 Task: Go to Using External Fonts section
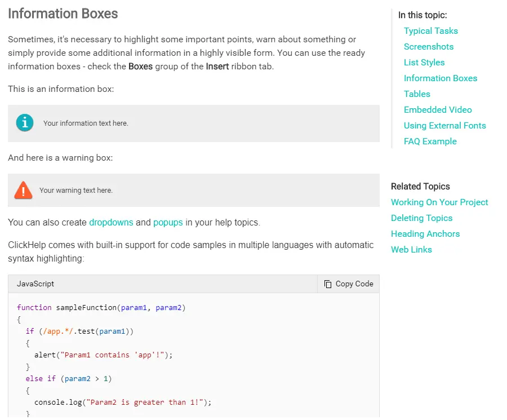[x=444, y=126]
